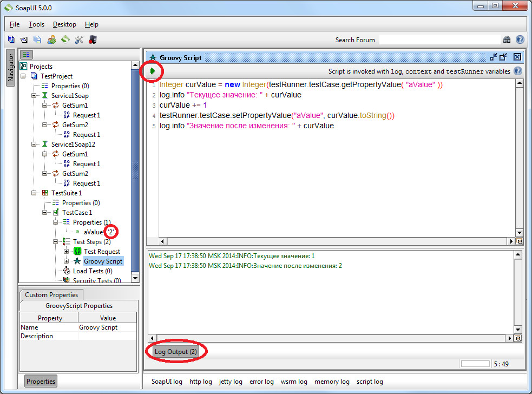Viewport: 532px width, 394px height.
Task: Click the Save All Projects toolbar icon
Action: pos(37,40)
